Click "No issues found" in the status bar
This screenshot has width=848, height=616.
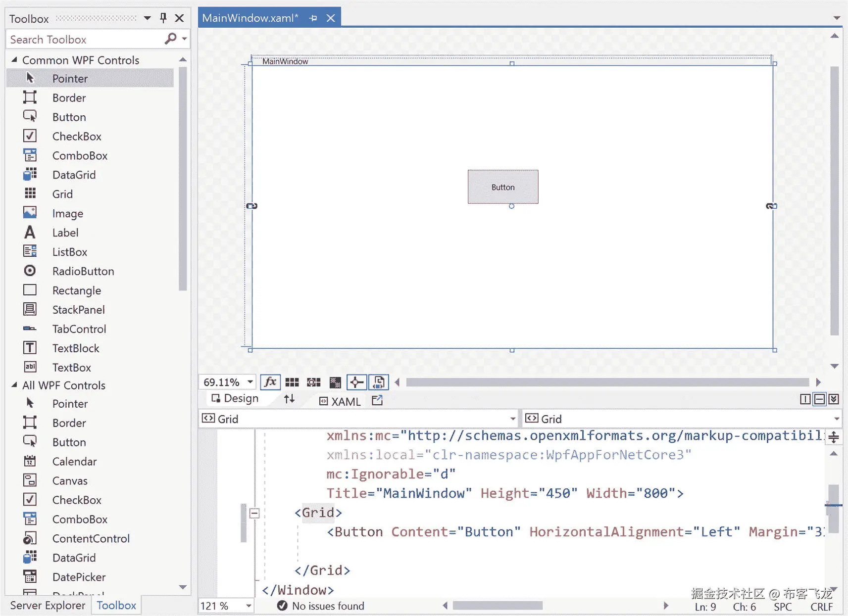[x=328, y=605]
